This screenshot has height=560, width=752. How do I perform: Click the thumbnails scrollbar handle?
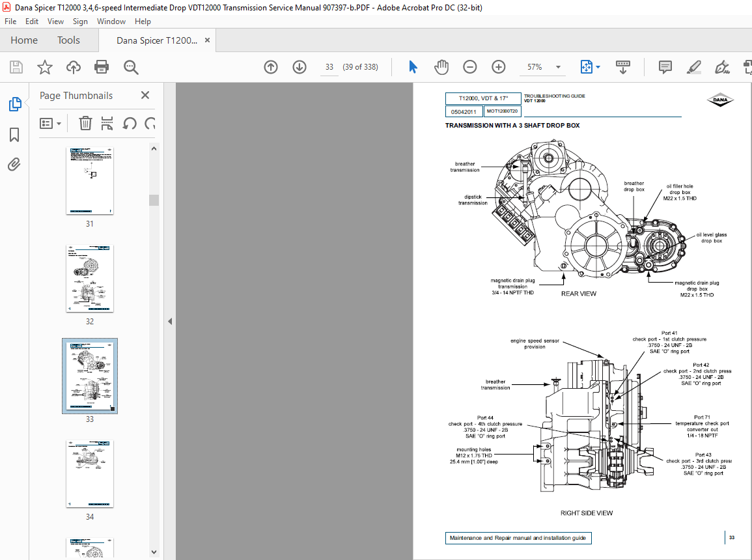154,200
